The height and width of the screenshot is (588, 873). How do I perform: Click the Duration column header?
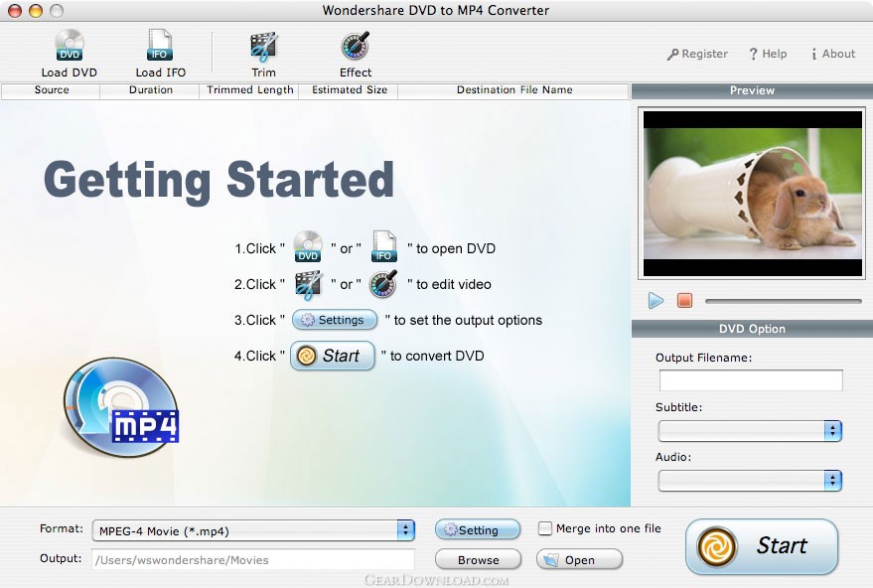coord(150,90)
